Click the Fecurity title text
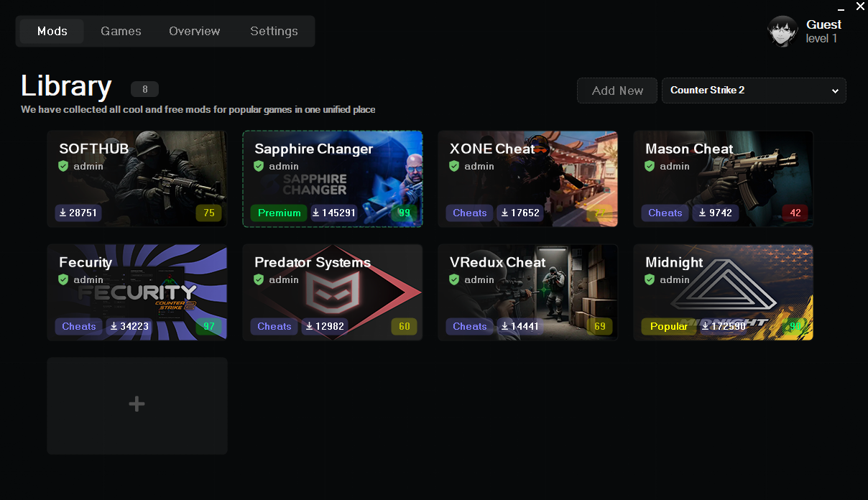 86,262
